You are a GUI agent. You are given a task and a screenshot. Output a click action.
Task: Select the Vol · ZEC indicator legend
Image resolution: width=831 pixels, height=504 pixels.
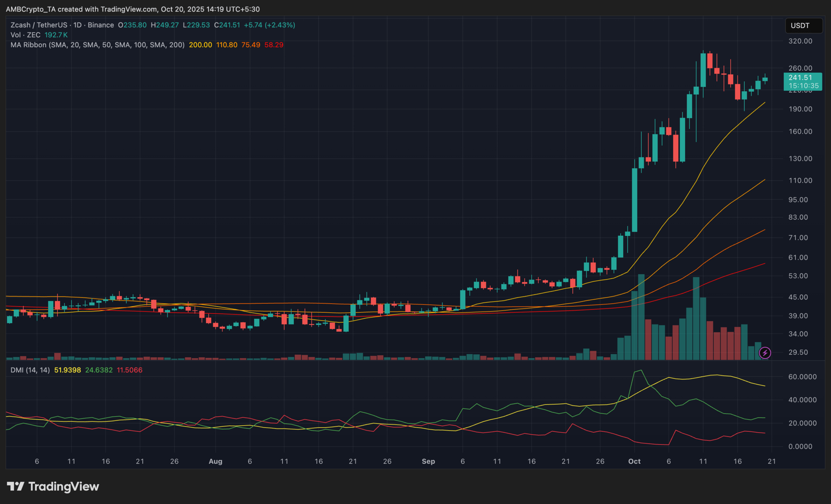[26, 35]
